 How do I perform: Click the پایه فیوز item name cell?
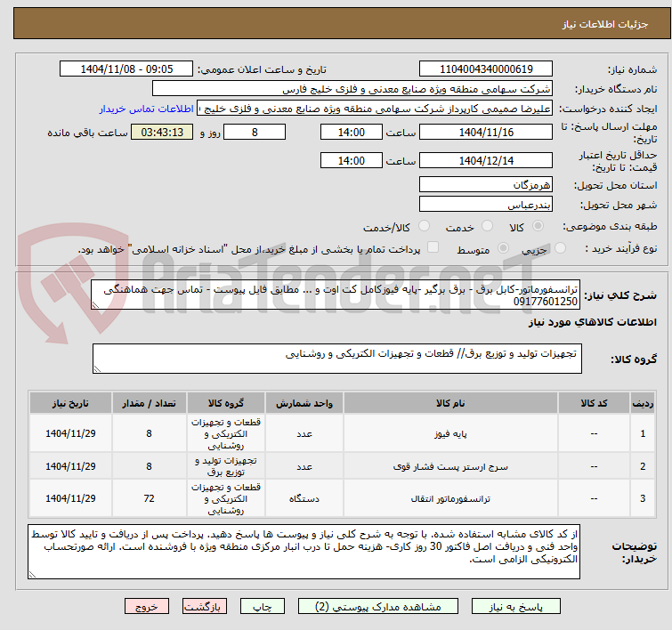450,433
